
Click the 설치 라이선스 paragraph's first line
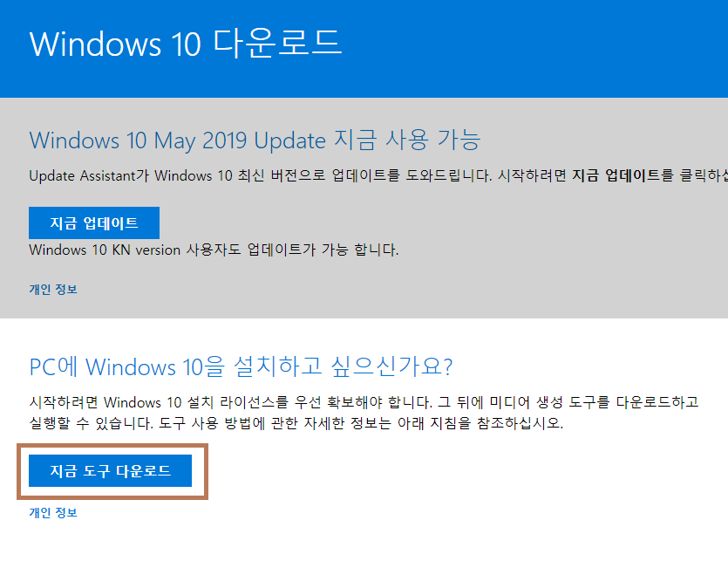tap(364, 401)
